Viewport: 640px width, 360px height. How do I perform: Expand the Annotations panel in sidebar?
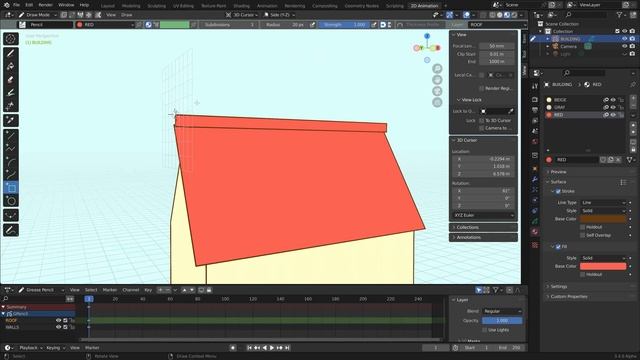click(483, 237)
